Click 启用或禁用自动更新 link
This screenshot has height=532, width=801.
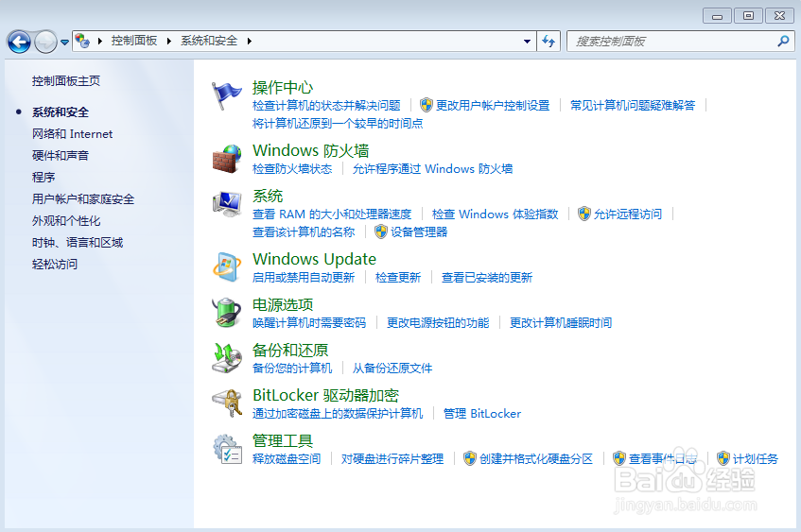[304, 277]
